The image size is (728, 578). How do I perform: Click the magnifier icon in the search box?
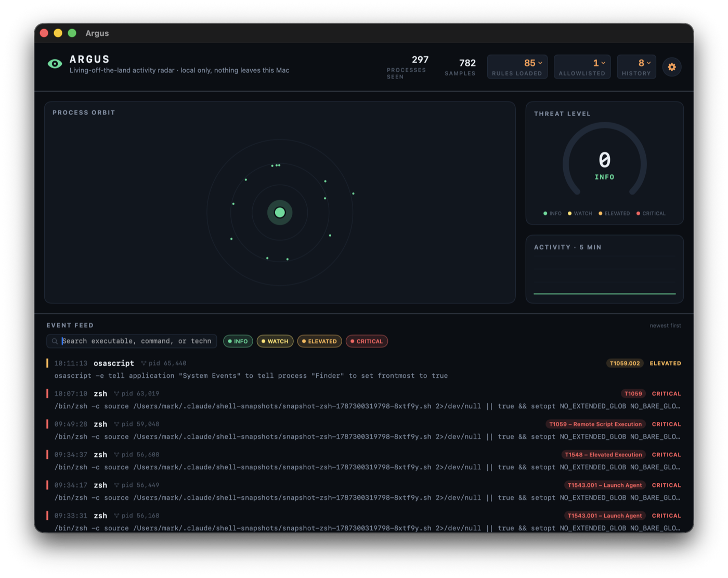[55, 341]
